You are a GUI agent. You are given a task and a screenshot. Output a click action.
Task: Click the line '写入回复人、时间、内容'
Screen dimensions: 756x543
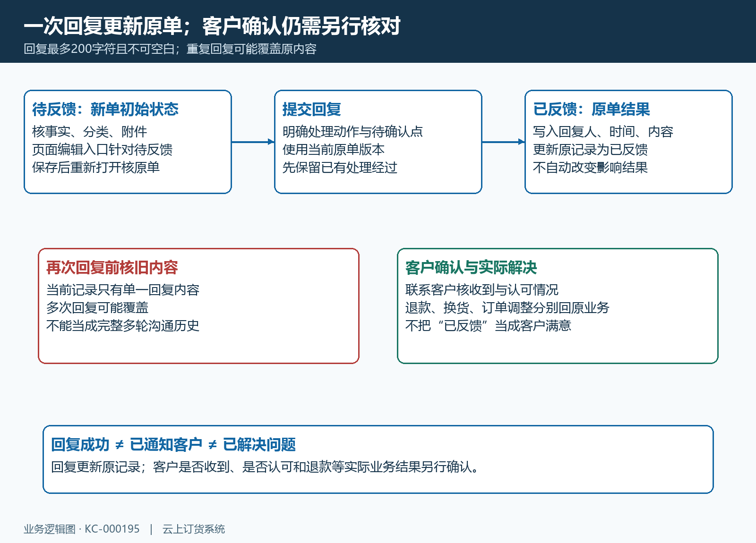[603, 132]
